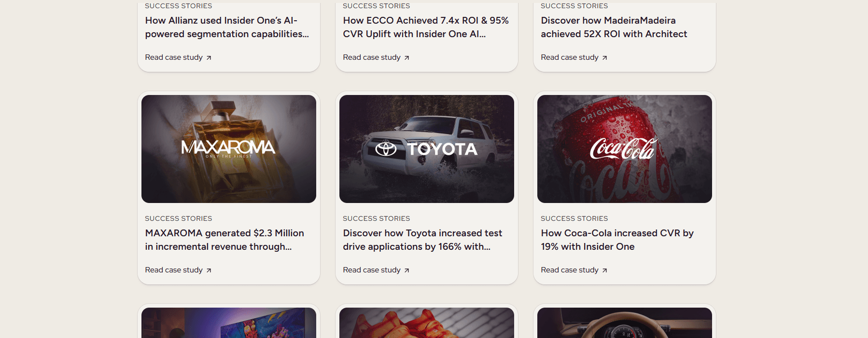Image resolution: width=868 pixels, height=338 pixels.
Task: Open the MAXAROMA perfume bottle thumbnail
Action: [229, 149]
